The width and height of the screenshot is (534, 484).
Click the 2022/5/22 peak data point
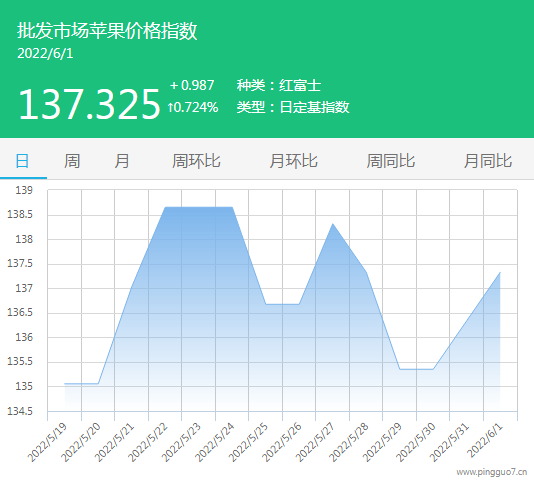(x=165, y=207)
